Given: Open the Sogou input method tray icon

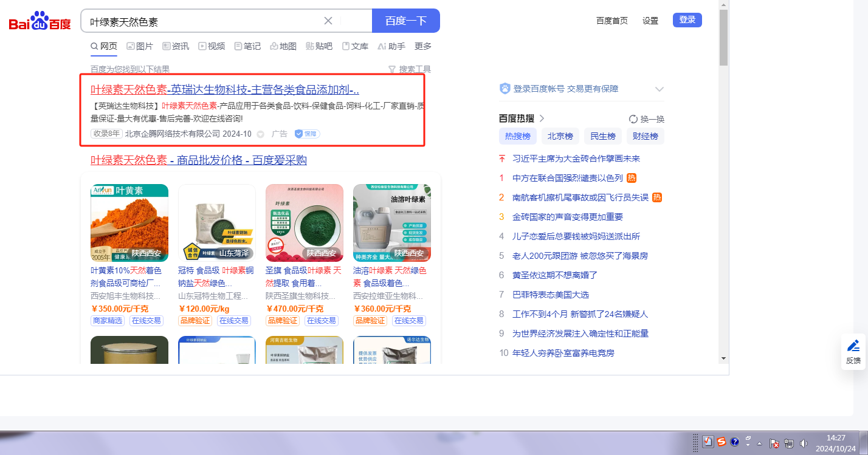Looking at the screenshot, I should click(721, 442).
